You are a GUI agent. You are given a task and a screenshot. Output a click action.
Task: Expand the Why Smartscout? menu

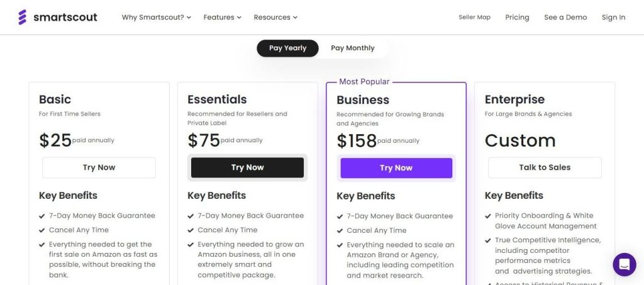click(x=156, y=18)
